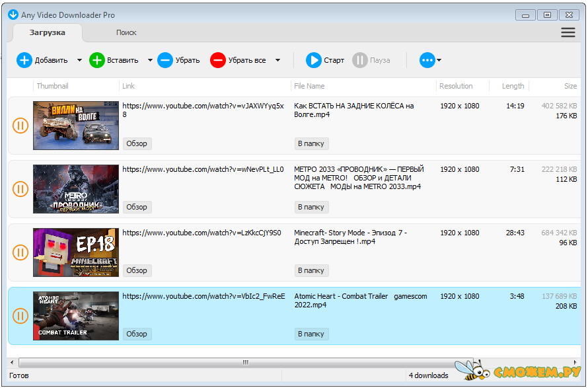Pause the Minecraft Story Mode download

pos(20,252)
